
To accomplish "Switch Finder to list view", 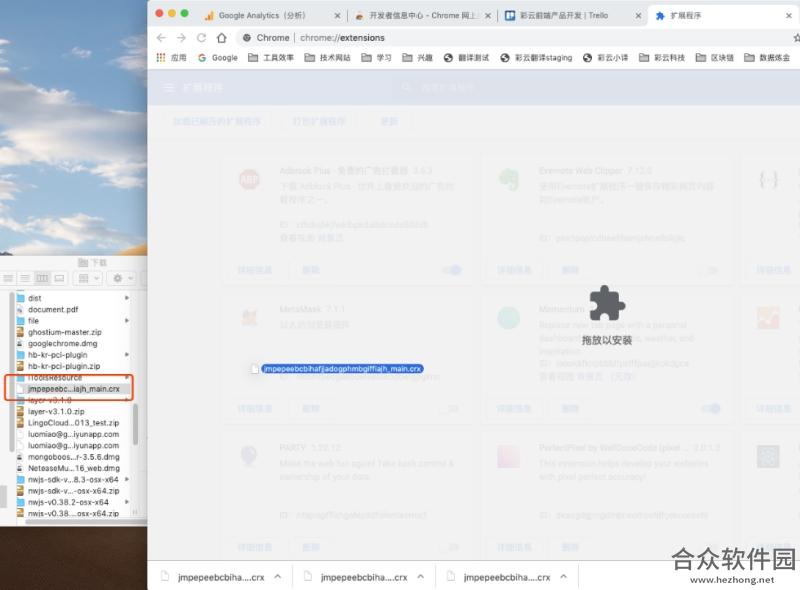I will coord(25,278).
